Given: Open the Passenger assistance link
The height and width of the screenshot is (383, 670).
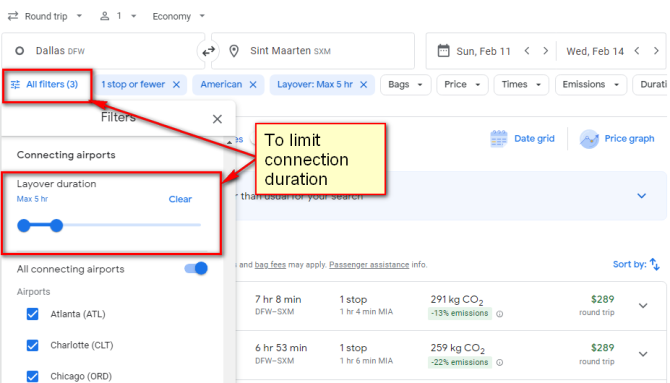Looking at the screenshot, I should [369, 265].
